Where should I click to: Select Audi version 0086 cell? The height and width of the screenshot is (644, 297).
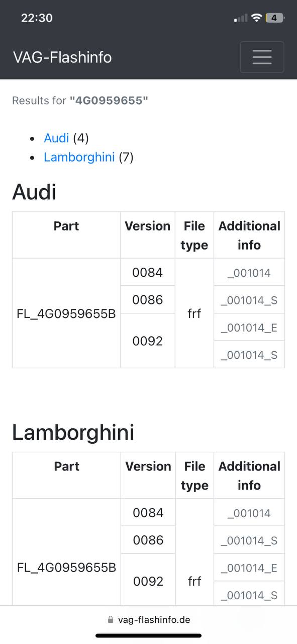coord(148,299)
